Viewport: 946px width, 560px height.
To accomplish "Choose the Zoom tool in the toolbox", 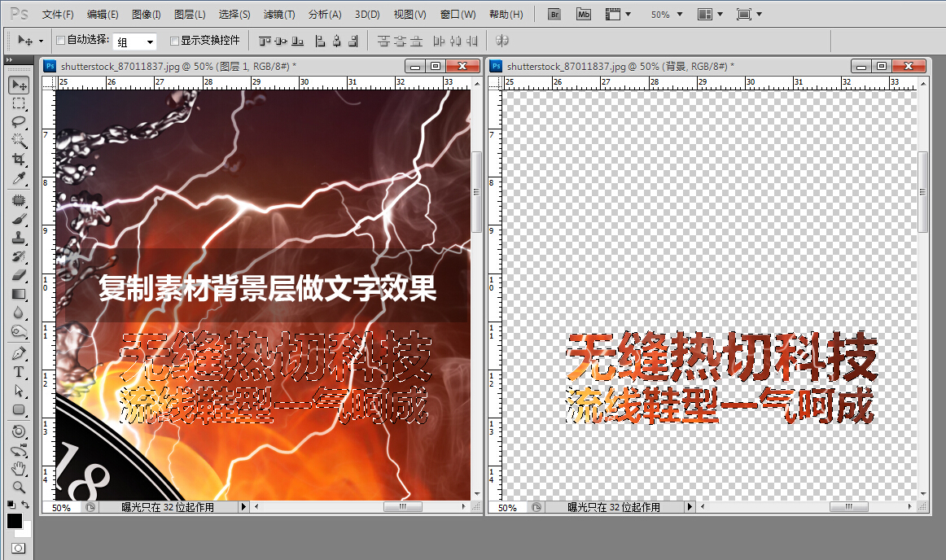I will [x=20, y=487].
